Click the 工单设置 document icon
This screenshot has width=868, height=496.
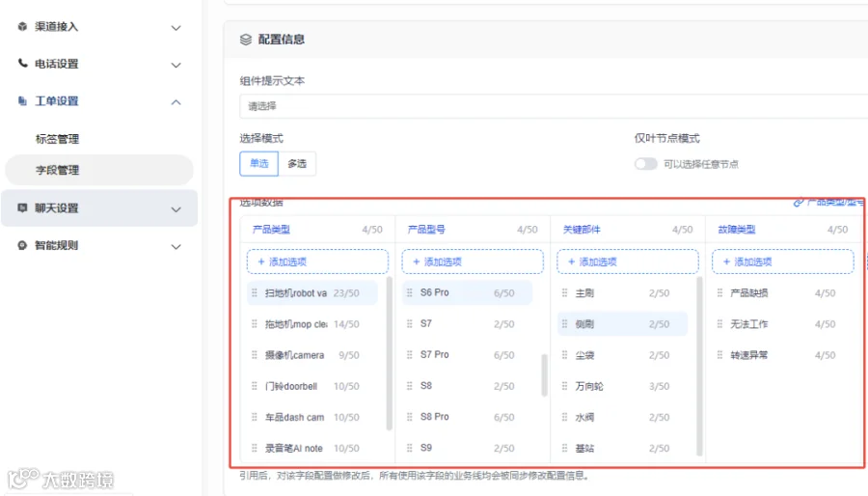tap(22, 100)
